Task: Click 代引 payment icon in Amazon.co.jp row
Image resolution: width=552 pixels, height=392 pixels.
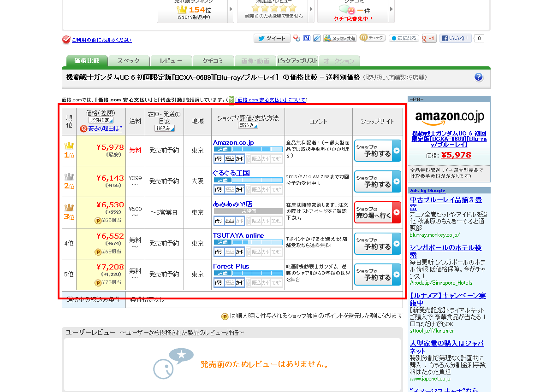Action: [x=219, y=159]
